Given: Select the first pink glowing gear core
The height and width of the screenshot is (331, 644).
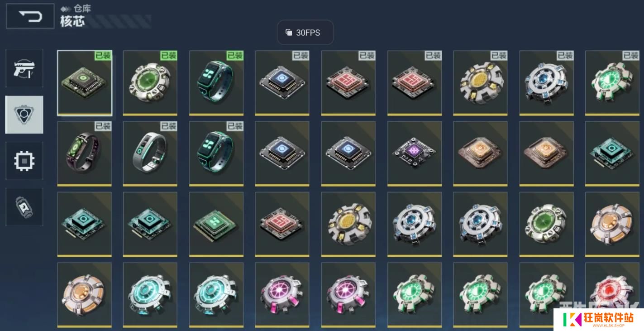Looking at the screenshot, I should pyautogui.click(x=282, y=295).
